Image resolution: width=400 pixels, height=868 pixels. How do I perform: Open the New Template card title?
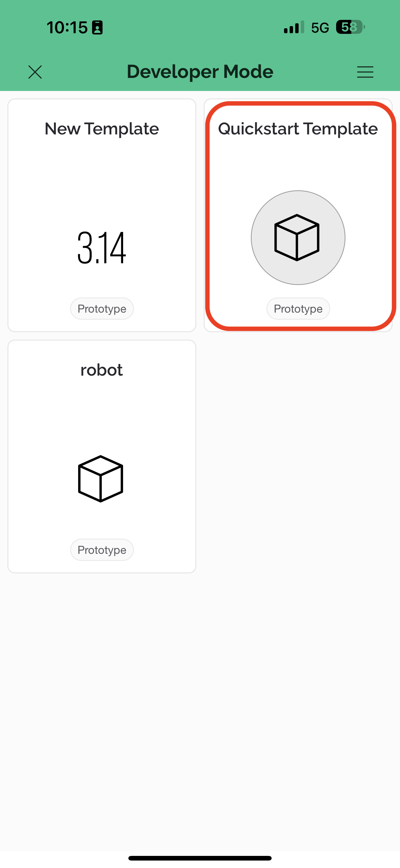(102, 129)
